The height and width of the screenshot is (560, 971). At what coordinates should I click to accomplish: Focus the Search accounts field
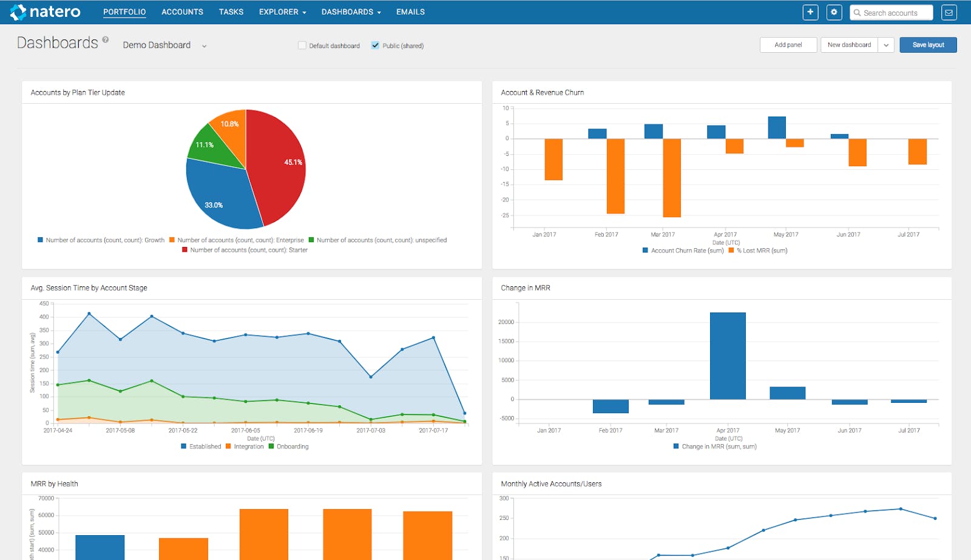(x=891, y=13)
